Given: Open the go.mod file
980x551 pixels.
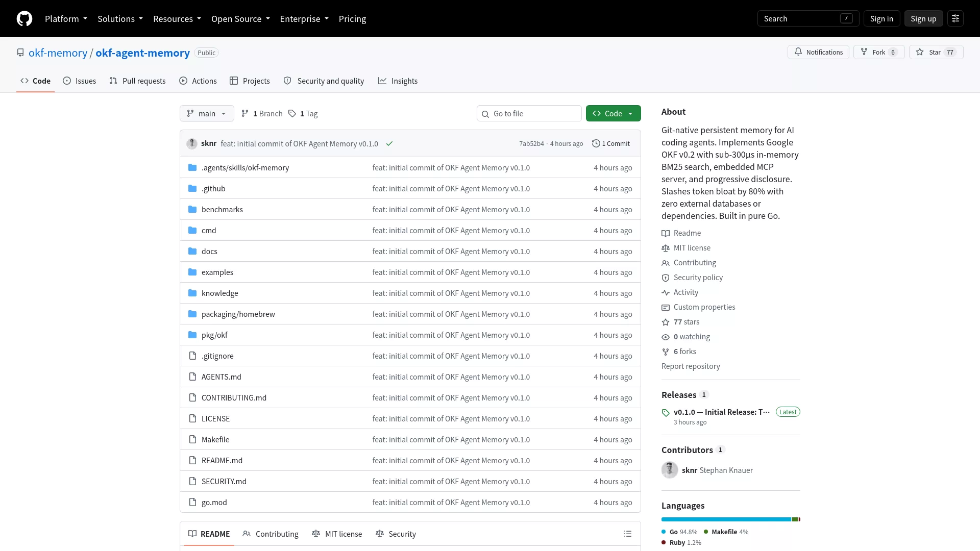Looking at the screenshot, I should tap(214, 503).
